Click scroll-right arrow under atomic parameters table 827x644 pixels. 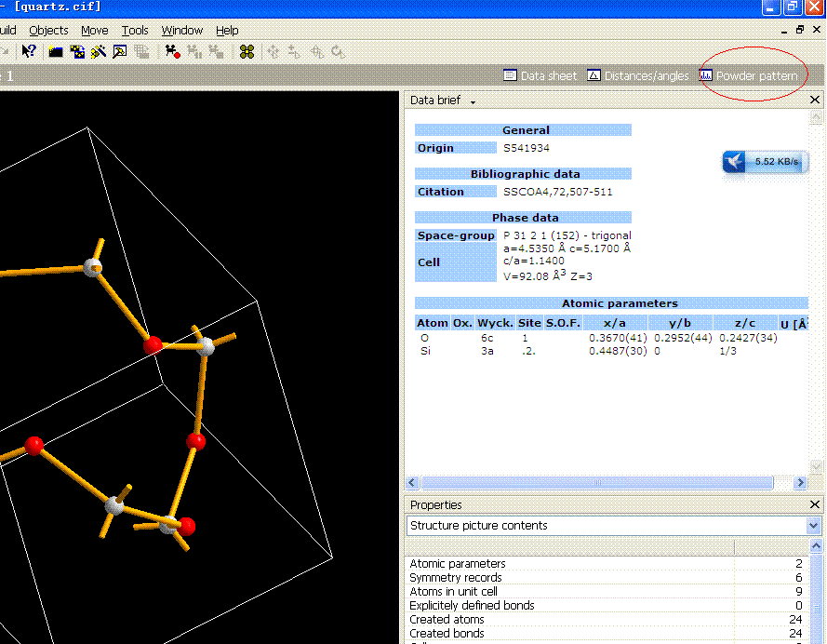click(799, 482)
